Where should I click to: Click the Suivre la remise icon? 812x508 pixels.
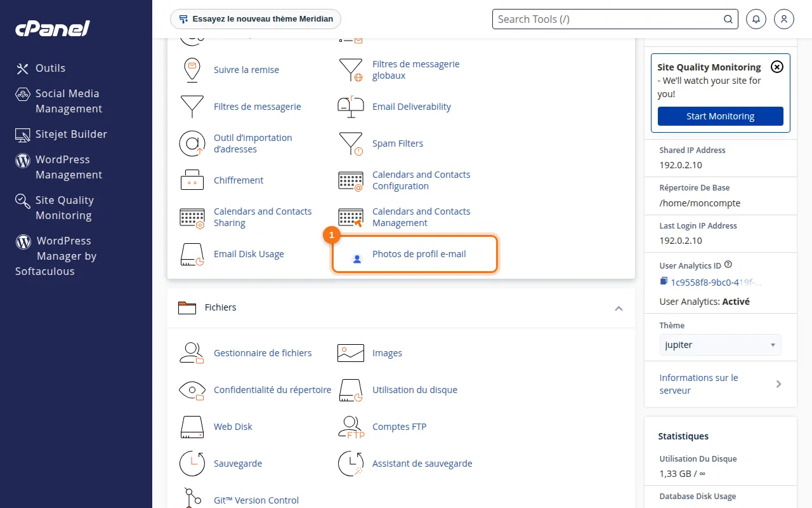click(x=192, y=70)
